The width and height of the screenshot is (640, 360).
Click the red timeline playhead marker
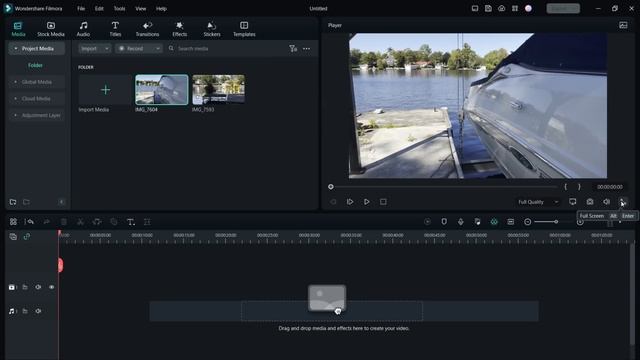[x=60, y=265]
